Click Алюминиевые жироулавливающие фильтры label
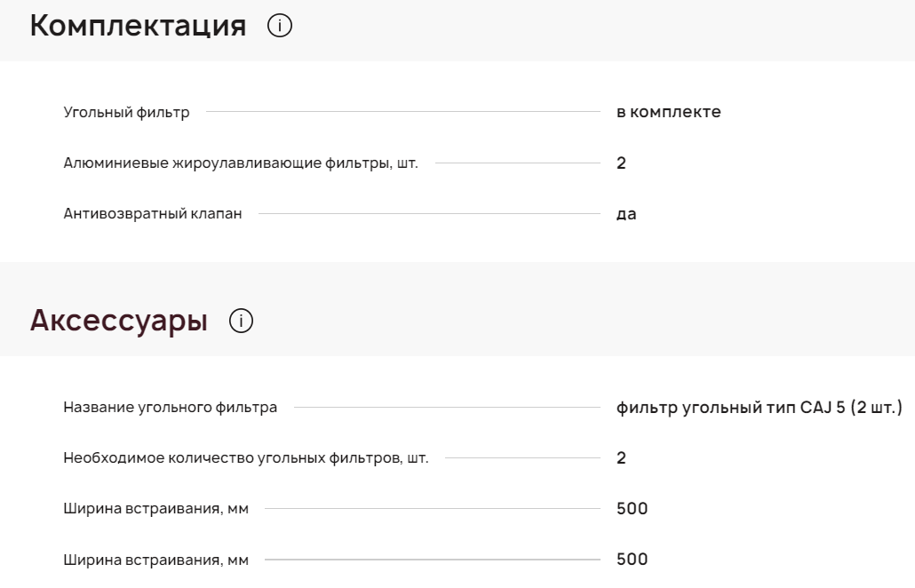 tap(240, 163)
